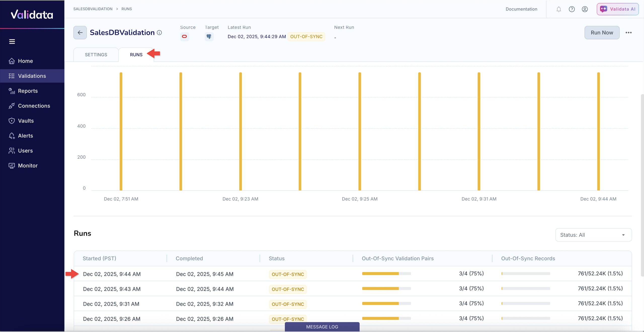Open the MESSAGE LOG panel
The height and width of the screenshot is (332, 644).
coord(322,327)
